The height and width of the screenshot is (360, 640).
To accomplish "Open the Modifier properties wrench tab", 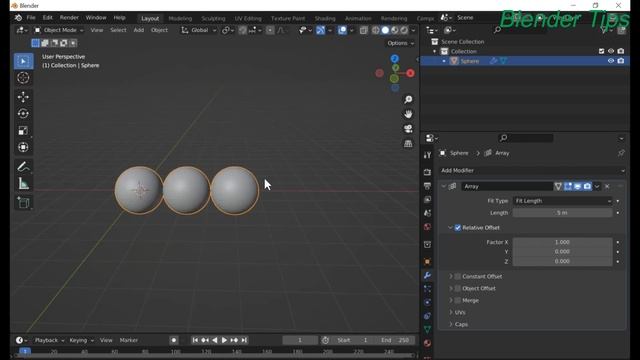I will [427, 275].
